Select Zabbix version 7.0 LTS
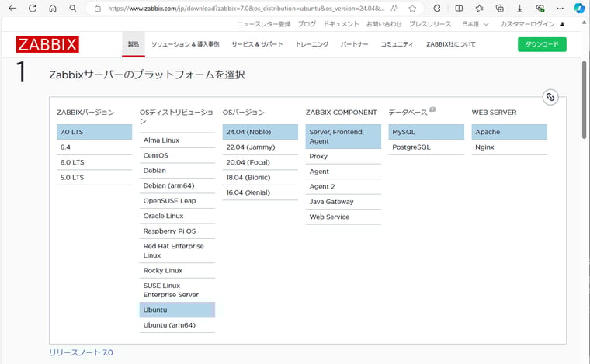This screenshot has height=364, width=590. point(95,132)
